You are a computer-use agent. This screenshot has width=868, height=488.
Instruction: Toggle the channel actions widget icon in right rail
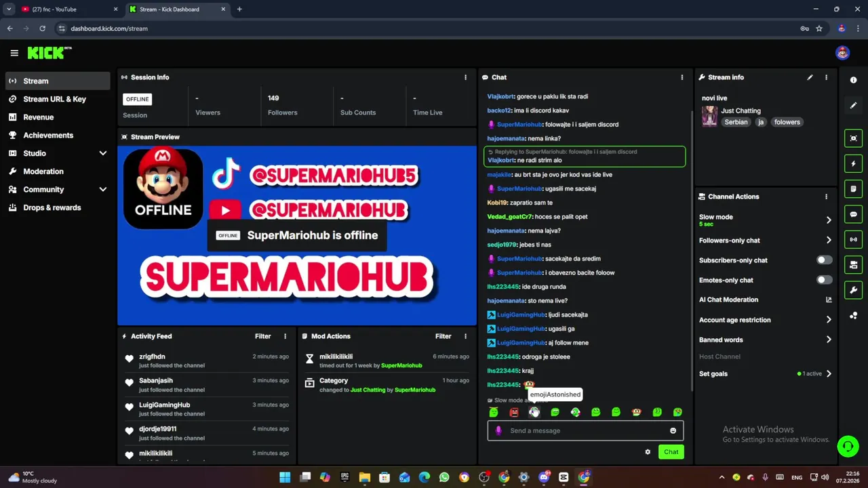tap(854, 264)
